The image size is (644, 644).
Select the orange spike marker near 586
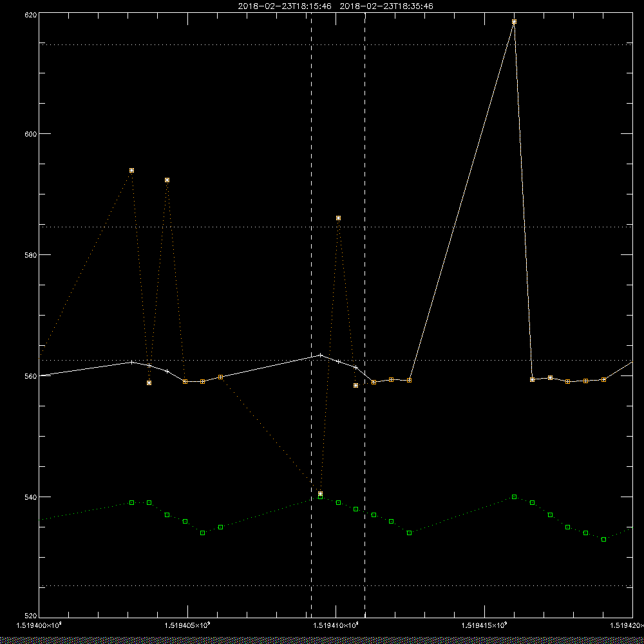339,218
